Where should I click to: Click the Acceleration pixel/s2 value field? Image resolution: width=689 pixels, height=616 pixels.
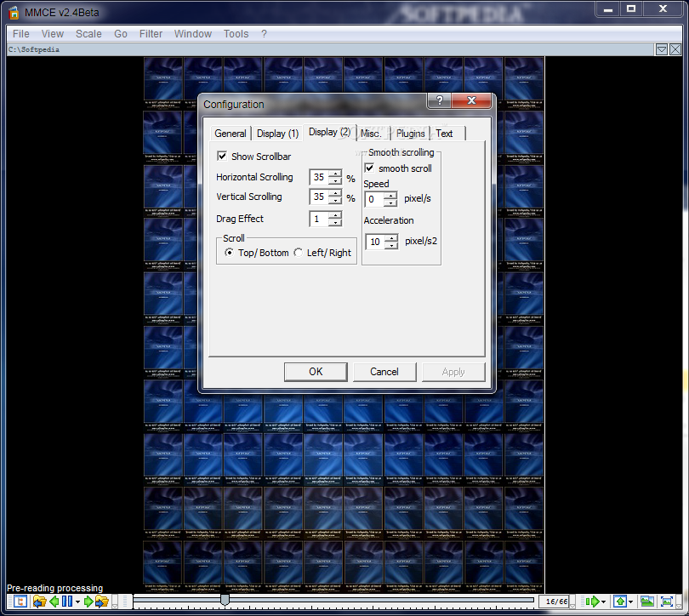[x=376, y=242]
